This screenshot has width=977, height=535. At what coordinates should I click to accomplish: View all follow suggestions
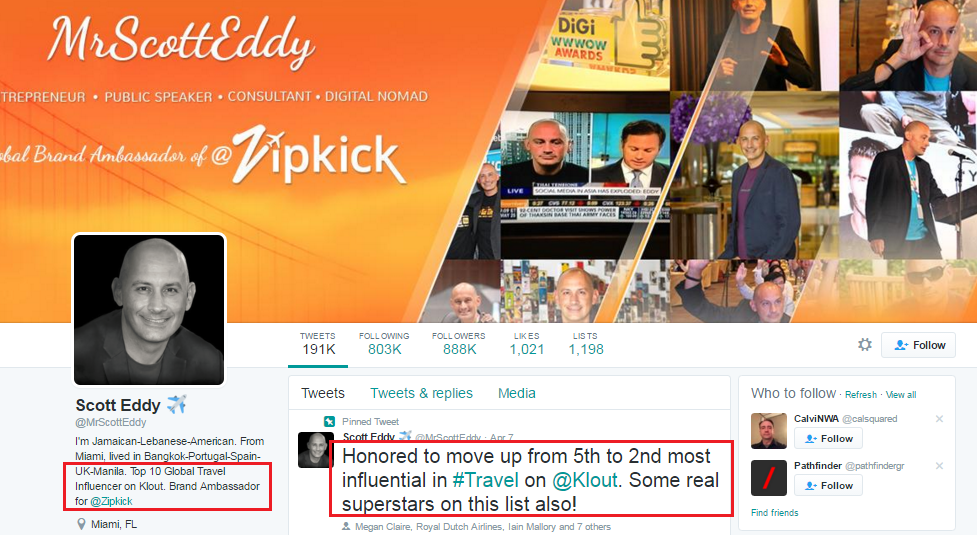coord(901,395)
